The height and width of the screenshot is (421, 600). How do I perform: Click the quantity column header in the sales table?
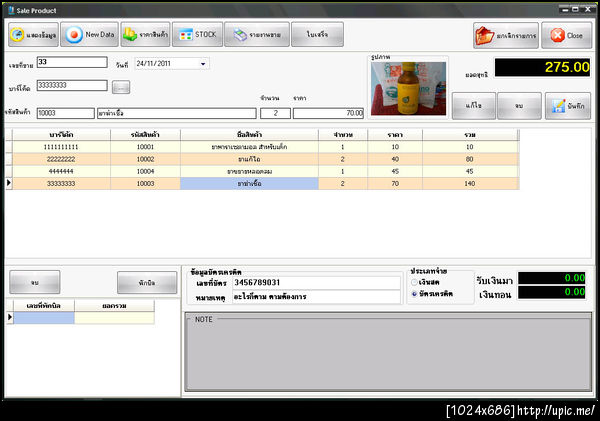pyautogui.click(x=343, y=135)
